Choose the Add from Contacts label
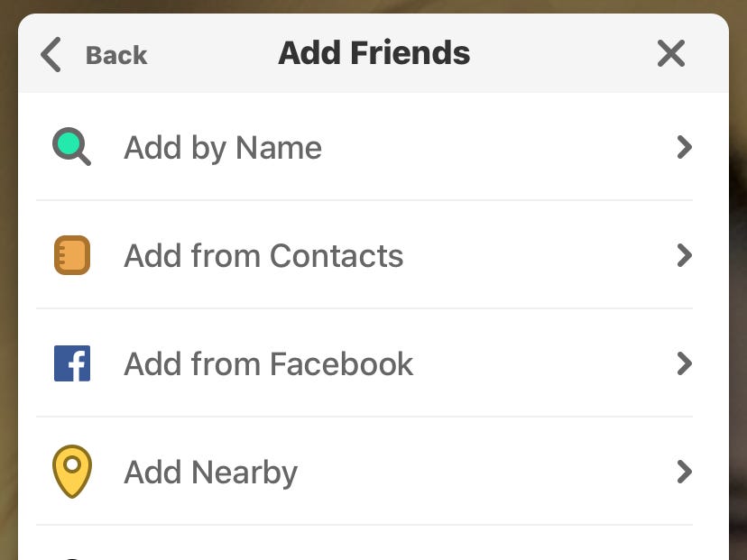The height and width of the screenshot is (560, 747). coord(263,256)
